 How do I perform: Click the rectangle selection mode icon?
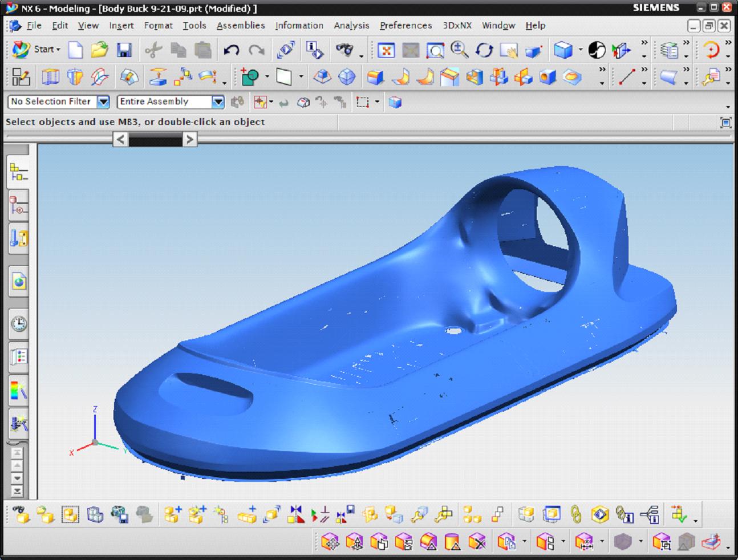(362, 102)
